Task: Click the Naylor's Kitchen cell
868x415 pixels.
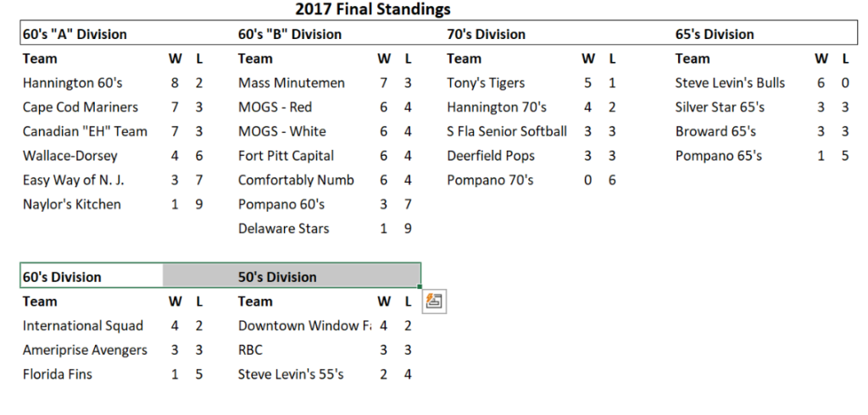Action: 72,204
